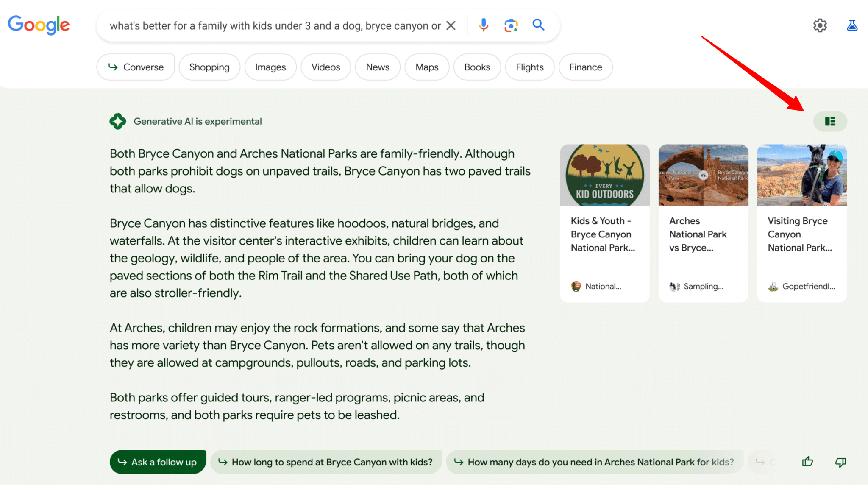Expand the follow-up question about Bryce Canyon
868x485 pixels.
(326, 462)
